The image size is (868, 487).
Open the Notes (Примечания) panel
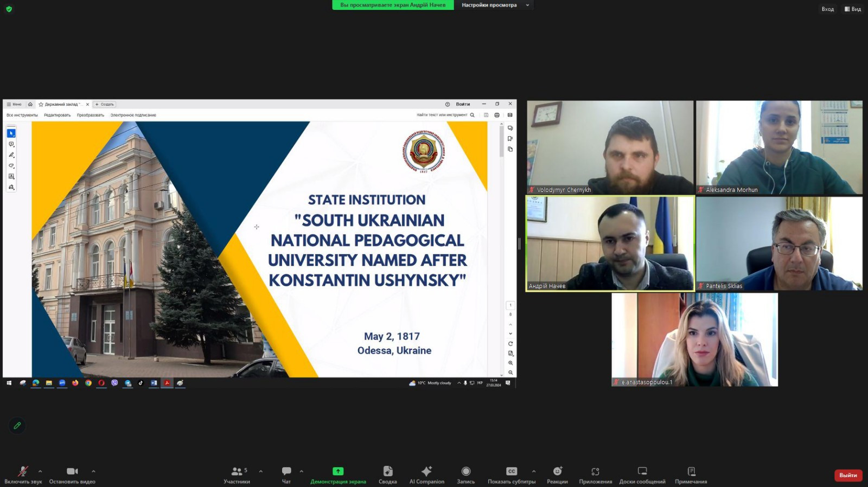(x=691, y=475)
